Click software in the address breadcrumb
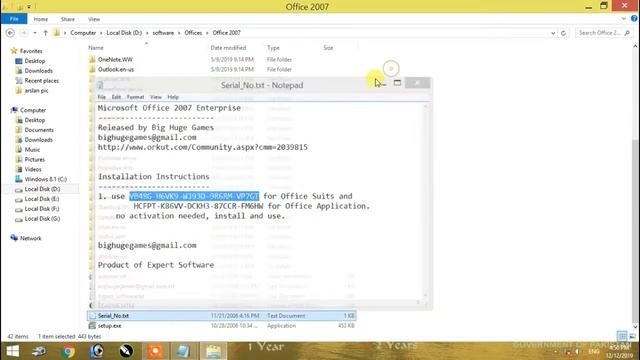The width and height of the screenshot is (640, 360). tap(163, 33)
